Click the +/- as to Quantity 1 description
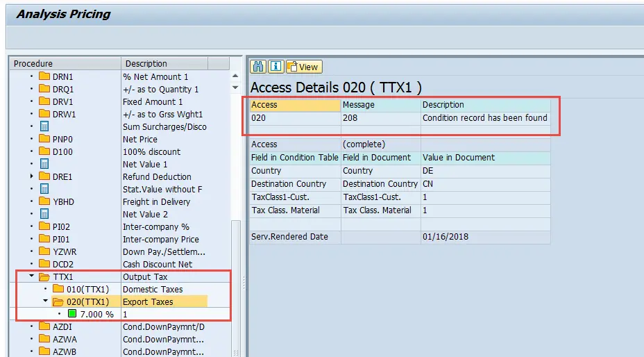 [160, 89]
